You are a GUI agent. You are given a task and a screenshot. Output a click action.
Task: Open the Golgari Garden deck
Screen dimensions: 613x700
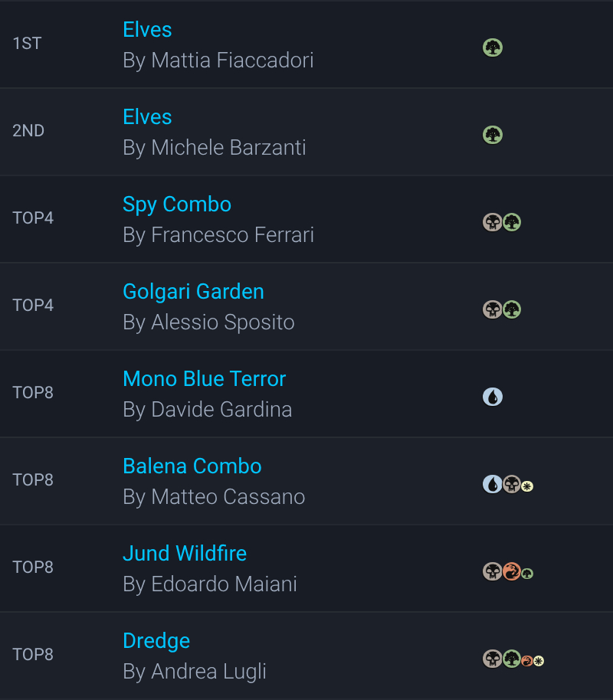(193, 292)
